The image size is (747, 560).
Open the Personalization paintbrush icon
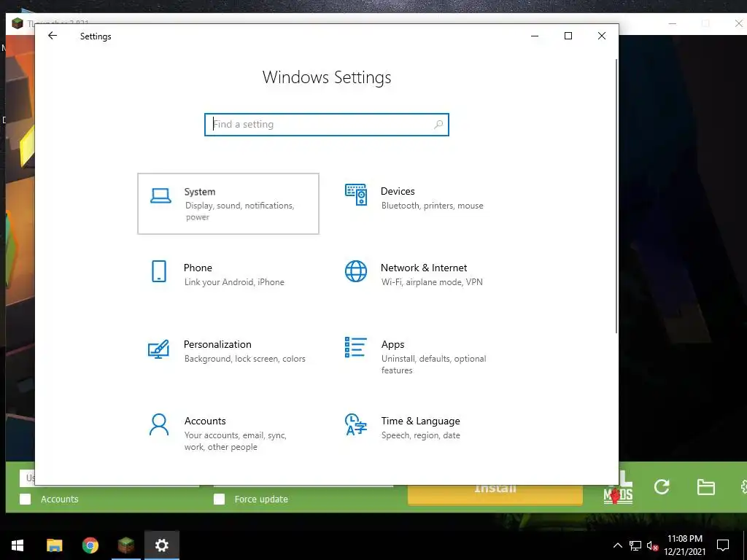[x=158, y=349]
